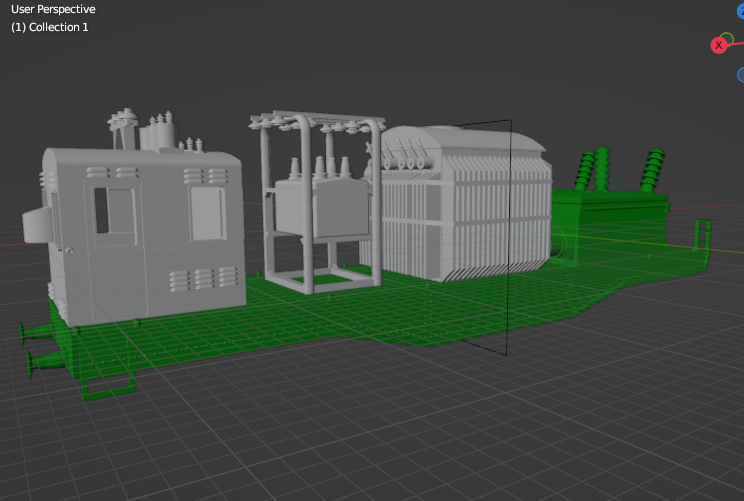Screen dimensions: 744x501
Task: Select the large finned gray transformer
Action: (x=470, y=210)
